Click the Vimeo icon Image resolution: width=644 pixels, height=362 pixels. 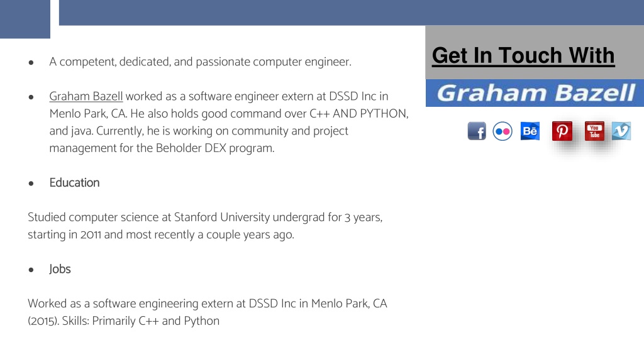(x=621, y=131)
